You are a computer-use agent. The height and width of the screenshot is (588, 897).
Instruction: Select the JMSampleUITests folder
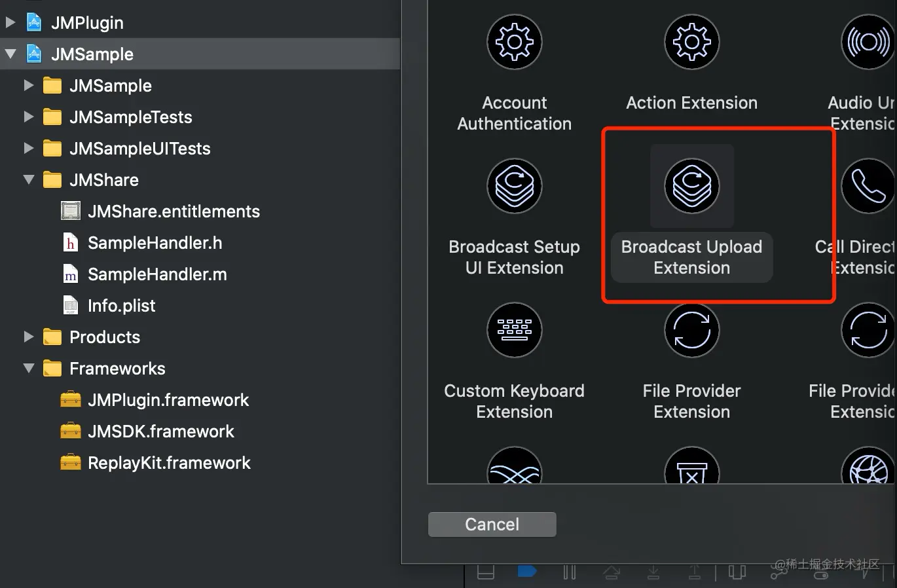139,149
